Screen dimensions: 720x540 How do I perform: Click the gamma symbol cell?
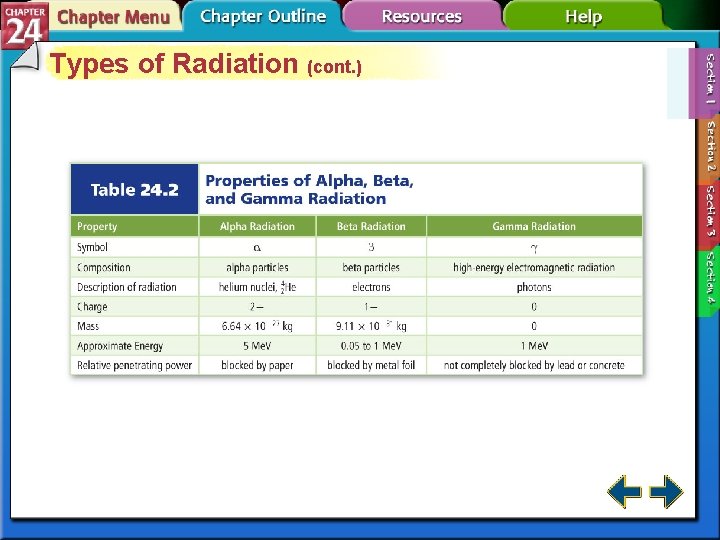(534, 247)
